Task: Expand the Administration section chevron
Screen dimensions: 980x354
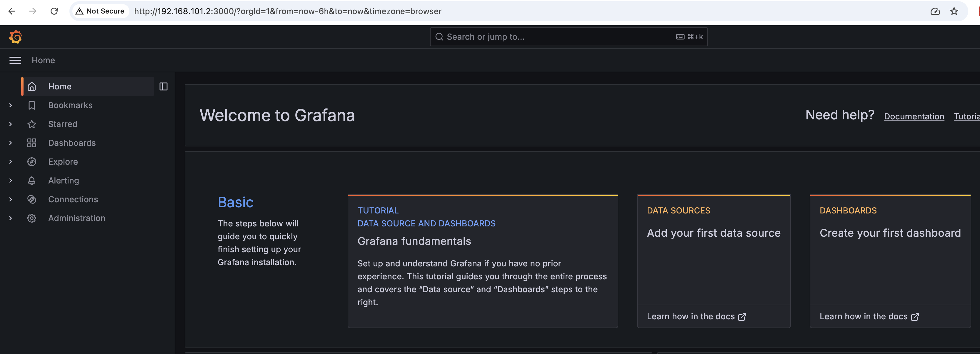Action: pyautogui.click(x=10, y=218)
